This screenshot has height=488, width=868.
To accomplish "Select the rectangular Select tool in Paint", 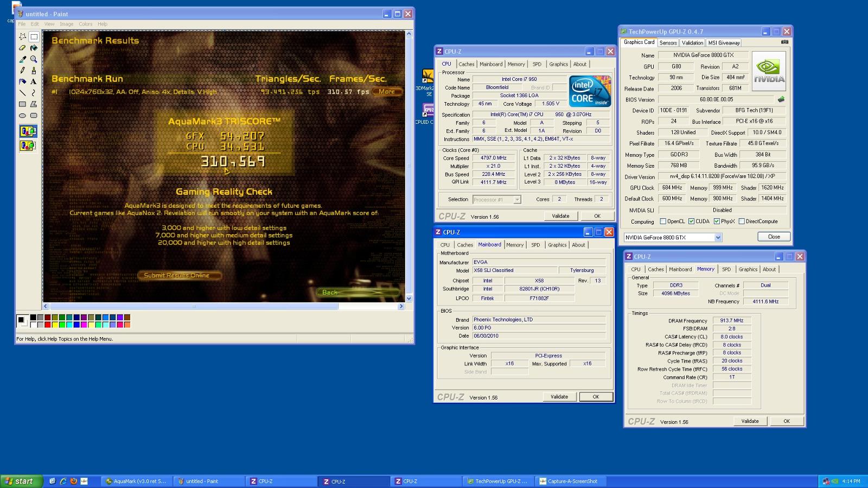I will (x=34, y=36).
